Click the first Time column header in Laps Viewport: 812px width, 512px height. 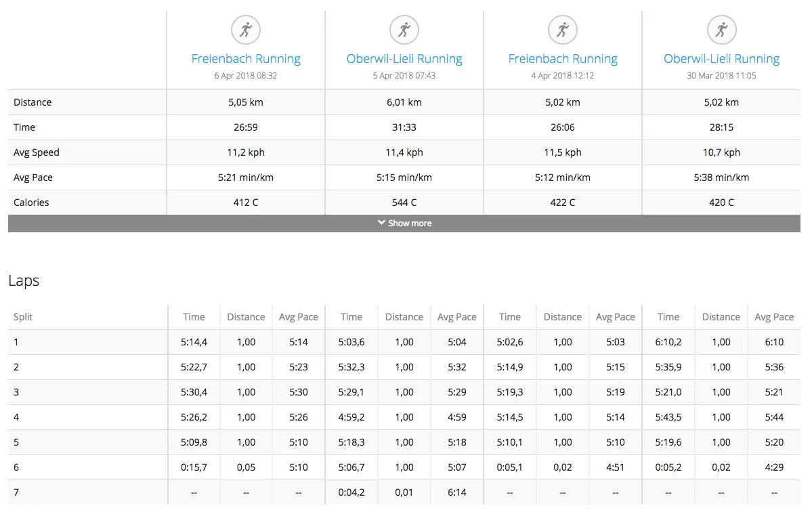194,317
